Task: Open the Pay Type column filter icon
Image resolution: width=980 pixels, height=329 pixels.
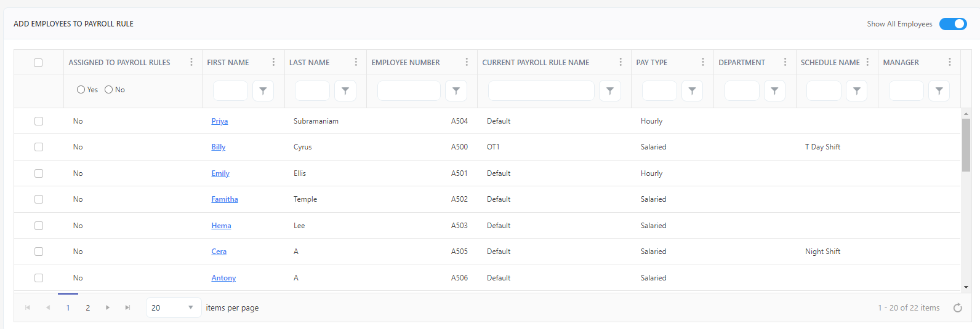Action: coord(692,91)
